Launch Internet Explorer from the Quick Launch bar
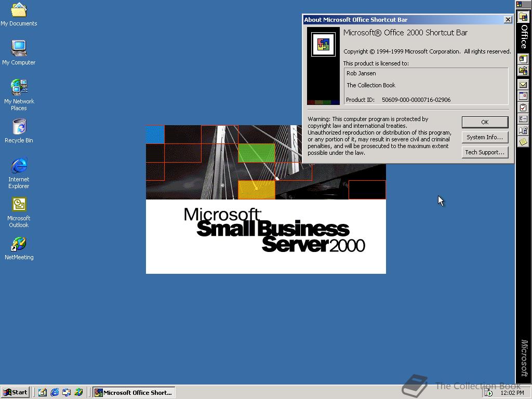The width and height of the screenshot is (532, 399). (x=55, y=392)
